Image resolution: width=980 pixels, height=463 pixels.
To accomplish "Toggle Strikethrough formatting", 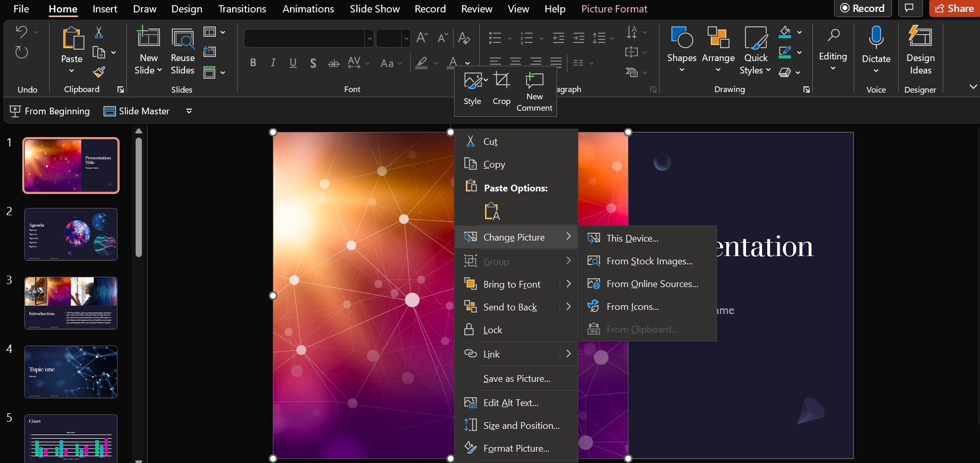I will coord(334,63).
